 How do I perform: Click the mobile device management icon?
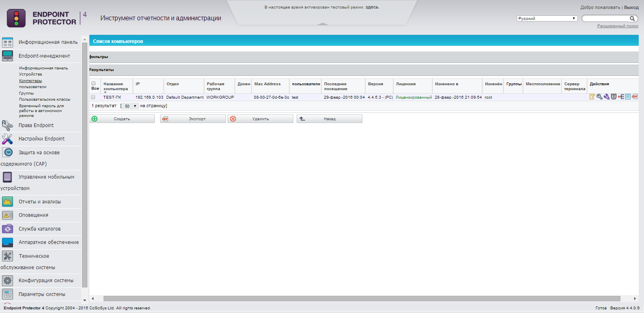[7, 177]
